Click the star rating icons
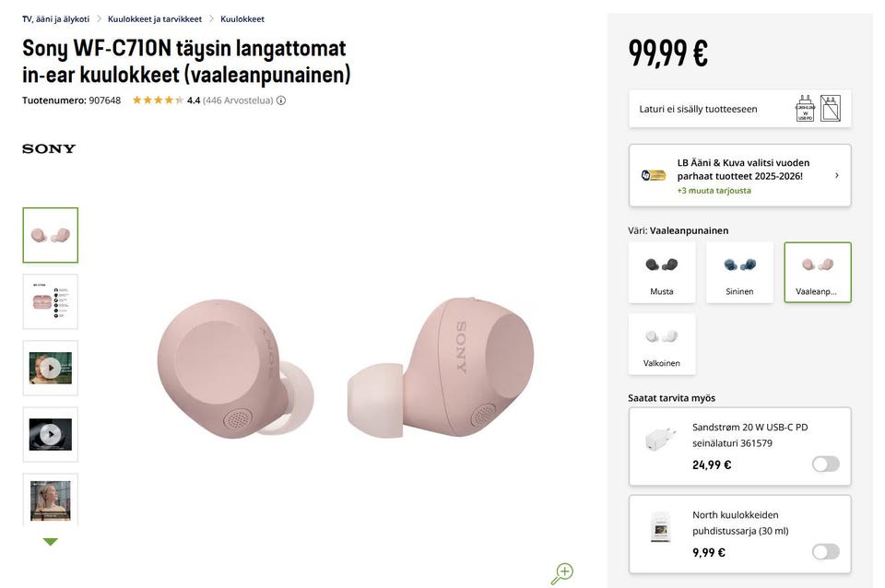This screenshot has height=588, width=885. pyautogui.click(x=158, y=100)
